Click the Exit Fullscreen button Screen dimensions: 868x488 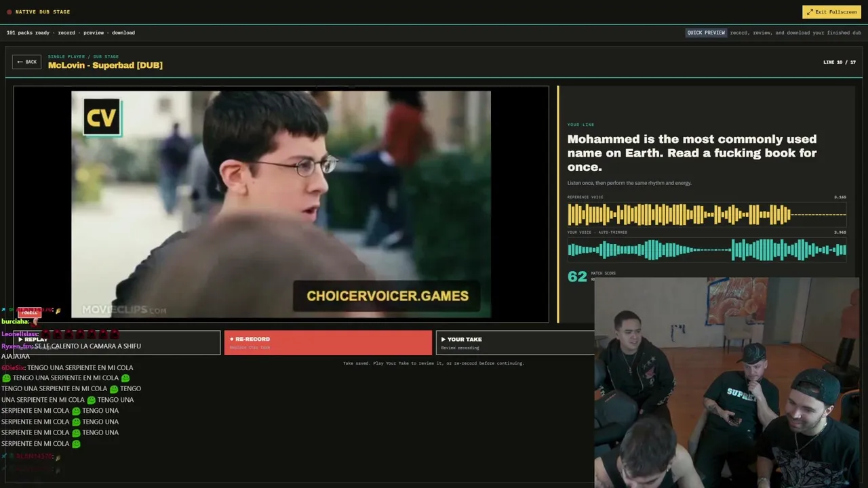pos(831,12)
